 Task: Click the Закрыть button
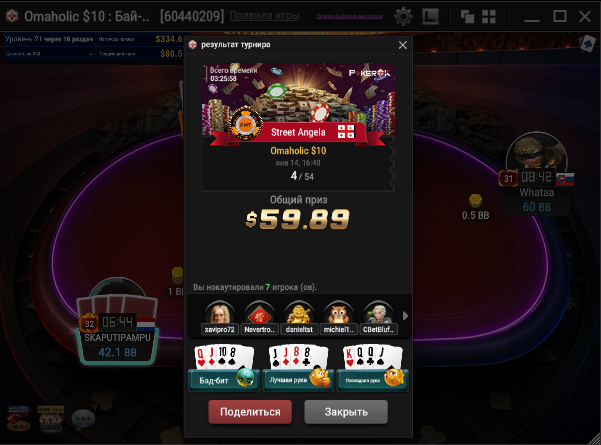[346, 412]
